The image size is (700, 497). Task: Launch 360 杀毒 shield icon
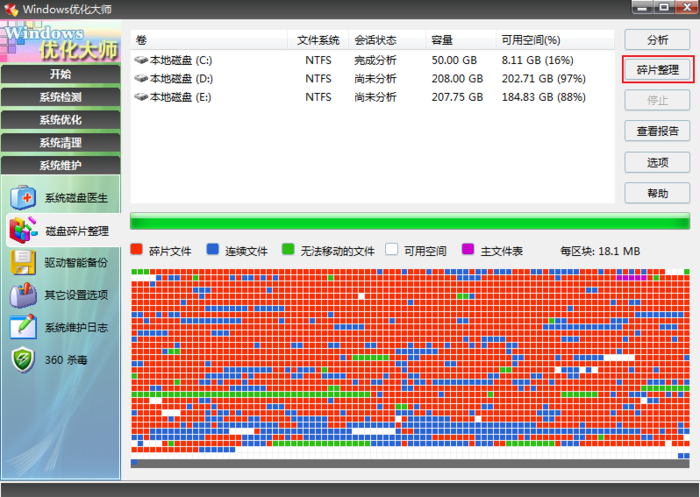[23, 360]
